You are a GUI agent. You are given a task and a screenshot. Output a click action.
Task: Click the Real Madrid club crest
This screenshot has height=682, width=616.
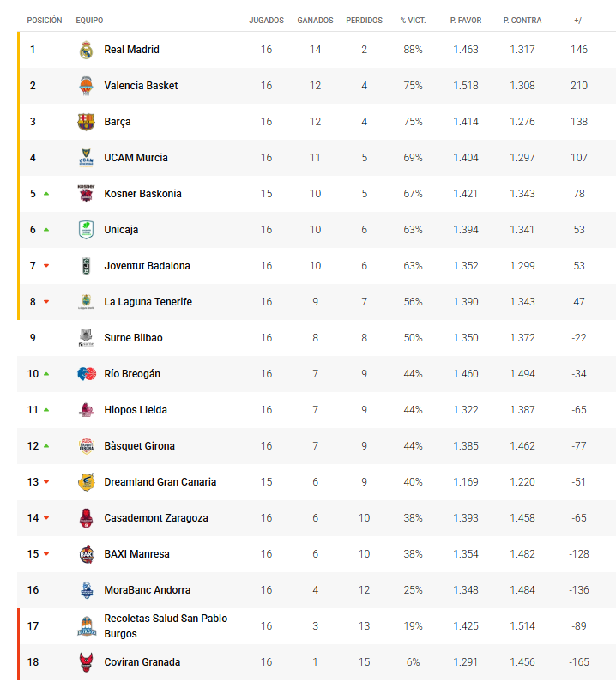[x=86, y=50]
